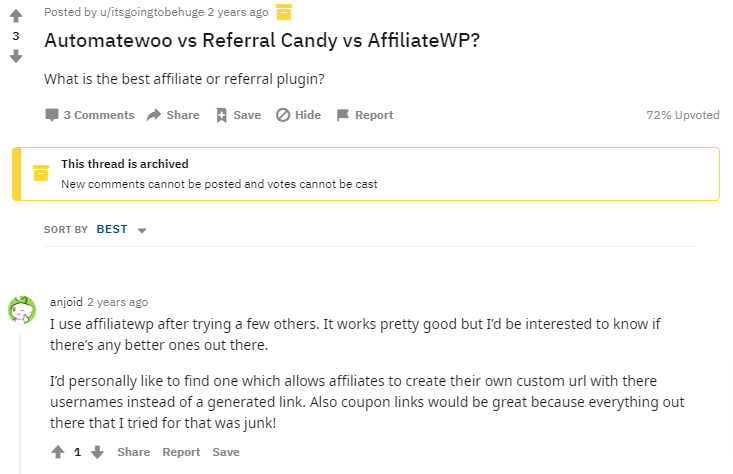Downvote the Automatewoo post

pos(15,56)
